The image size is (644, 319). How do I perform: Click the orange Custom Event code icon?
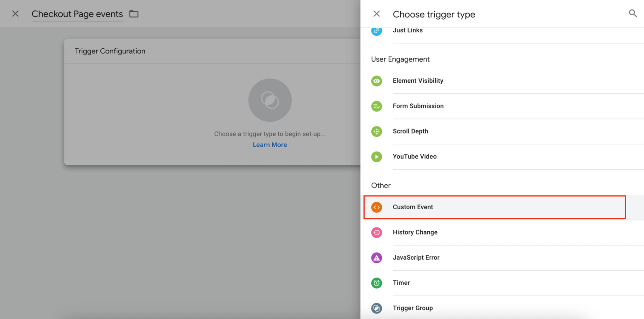pyautogui.click(x=377, y=207)
